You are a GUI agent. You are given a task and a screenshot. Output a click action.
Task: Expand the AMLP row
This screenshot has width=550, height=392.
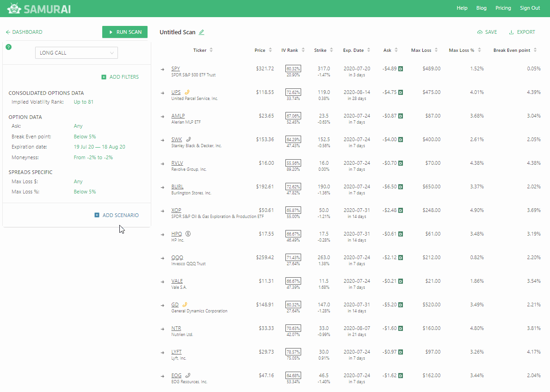tap(162, 117)
